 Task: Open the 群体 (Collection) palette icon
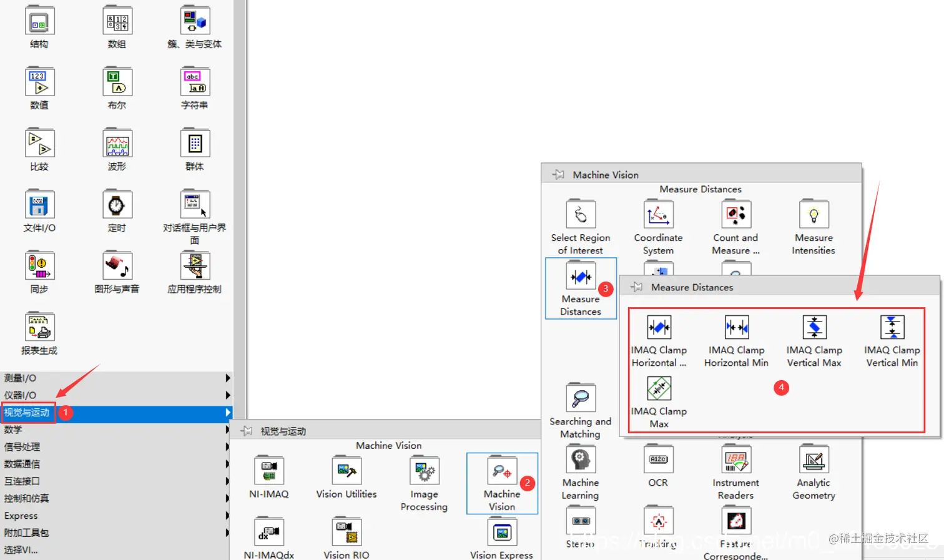point(195,144)
